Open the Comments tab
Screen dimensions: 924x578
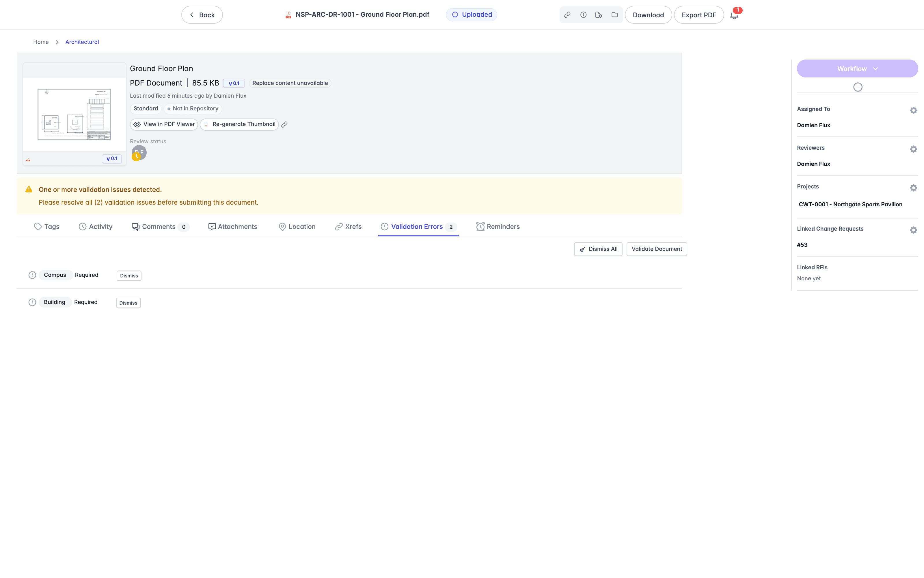pyautogui.click(x=160, y=227)
